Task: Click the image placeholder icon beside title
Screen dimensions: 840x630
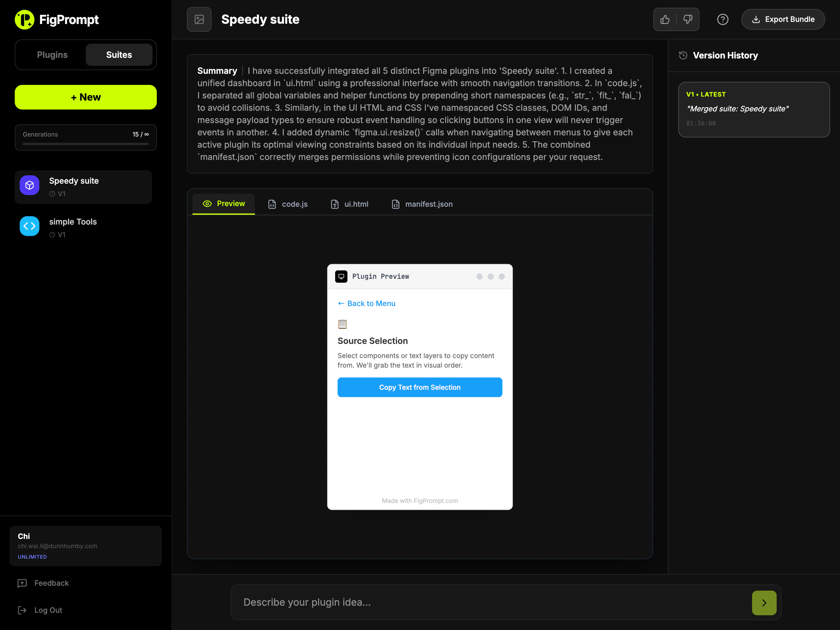Action: tap(199, 19)
